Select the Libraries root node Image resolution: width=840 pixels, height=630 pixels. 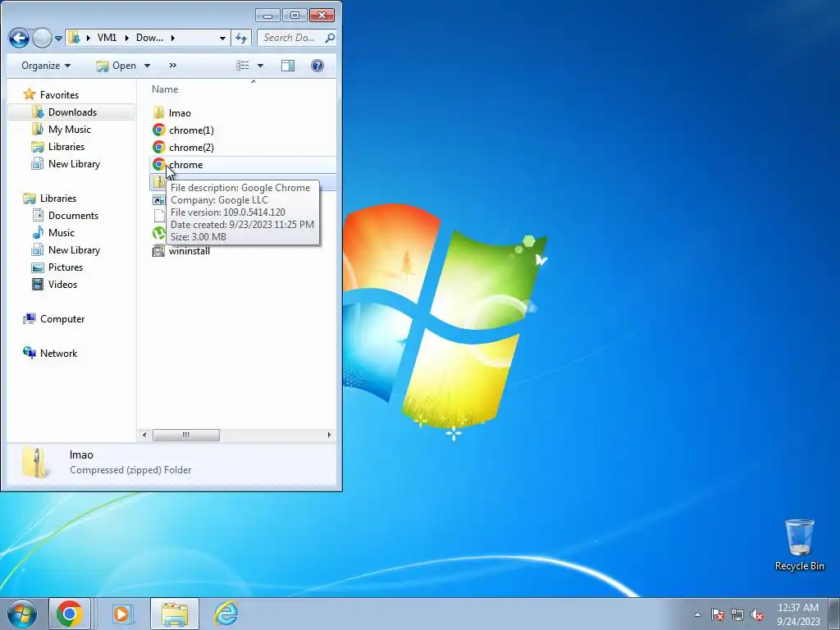pyautogui.click(x=58, y=199)
